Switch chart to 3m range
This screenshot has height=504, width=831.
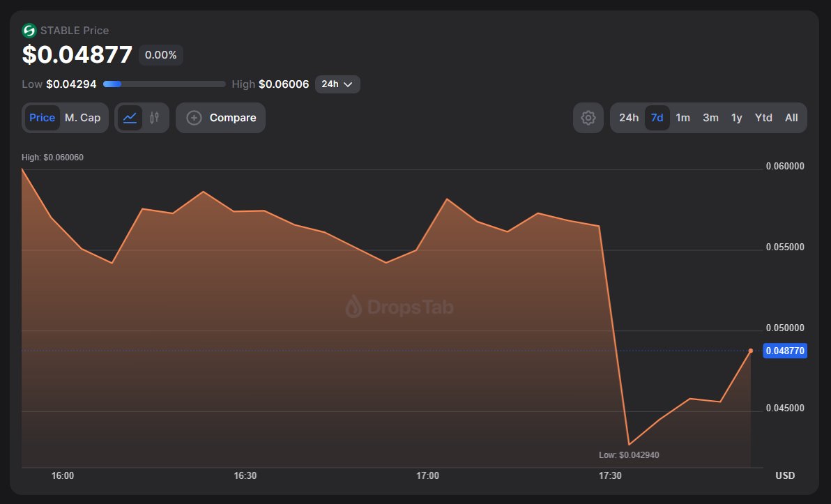tap(710, 118)
